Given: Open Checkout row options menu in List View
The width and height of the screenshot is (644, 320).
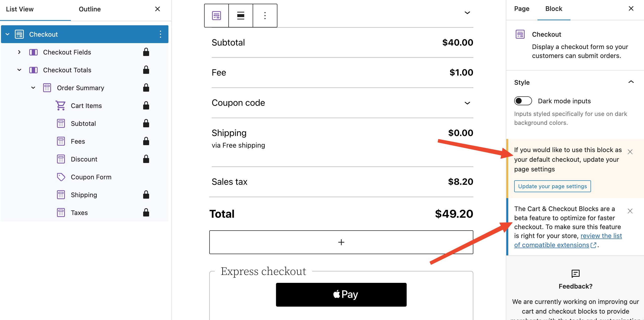Looking at the screenshot, I should tap(161, 34).
